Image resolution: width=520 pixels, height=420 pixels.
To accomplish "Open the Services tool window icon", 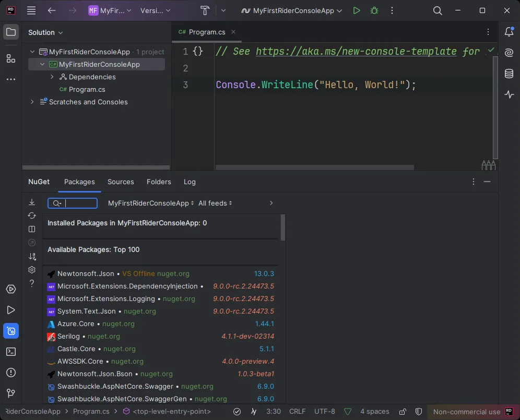I will coord(11,289).
